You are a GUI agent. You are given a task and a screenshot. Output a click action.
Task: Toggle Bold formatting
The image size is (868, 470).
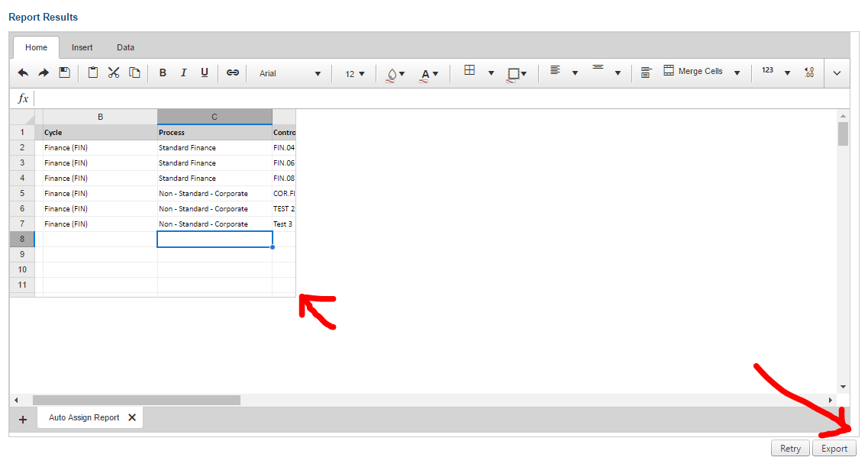click(x=163, y=72)
